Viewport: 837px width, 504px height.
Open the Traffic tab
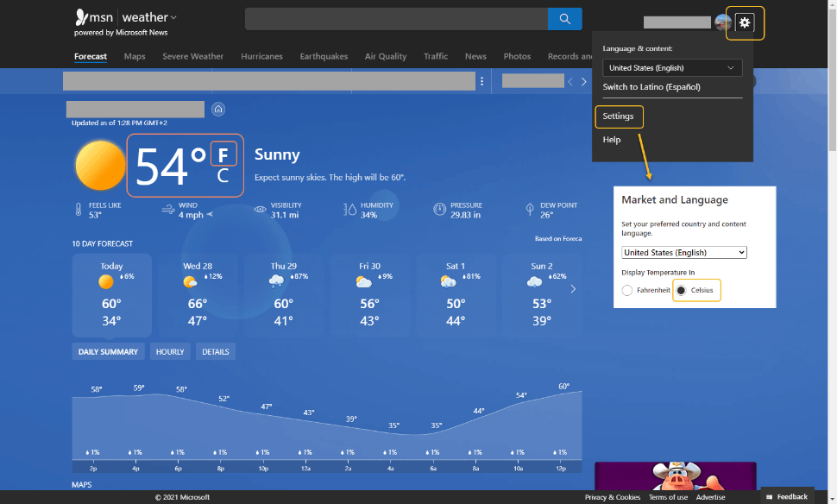coord(436,56)
